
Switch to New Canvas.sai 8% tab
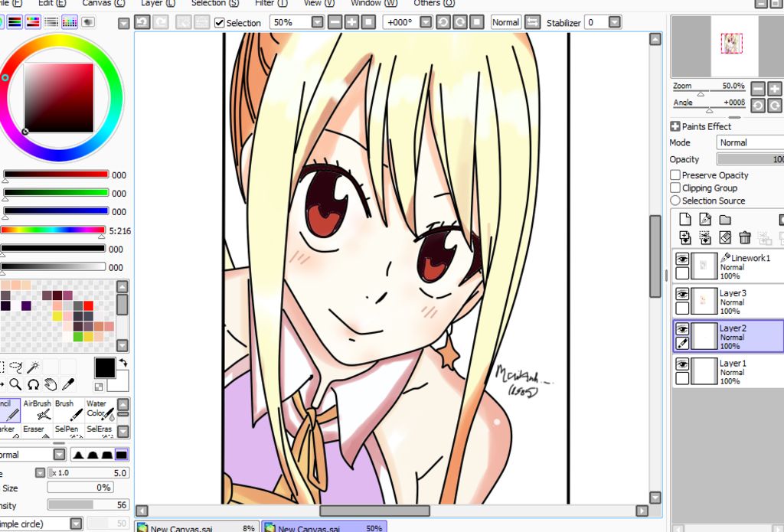point(197,527)
